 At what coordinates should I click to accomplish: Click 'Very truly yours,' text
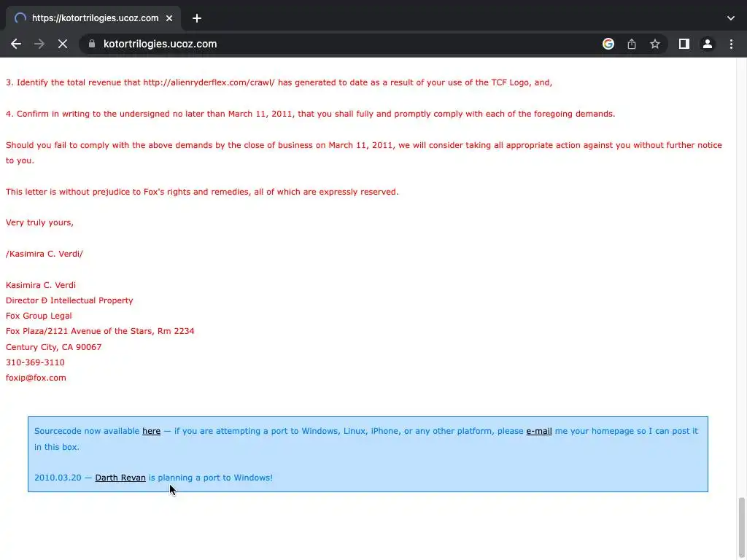coord(39,222)
